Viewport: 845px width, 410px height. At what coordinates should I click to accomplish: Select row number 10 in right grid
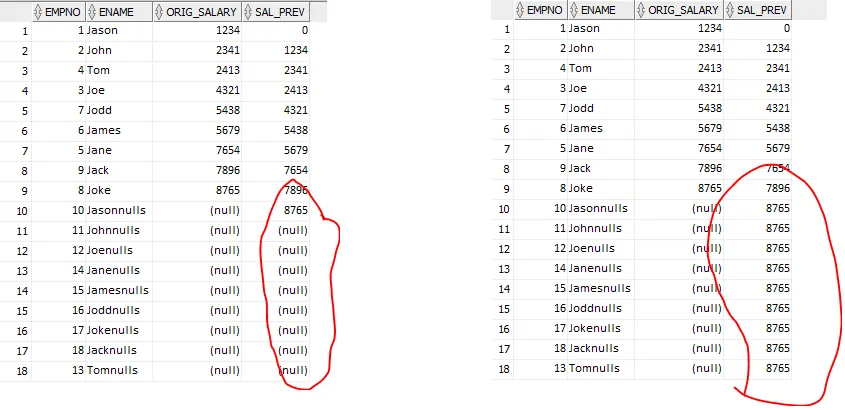tap(503, 208)
